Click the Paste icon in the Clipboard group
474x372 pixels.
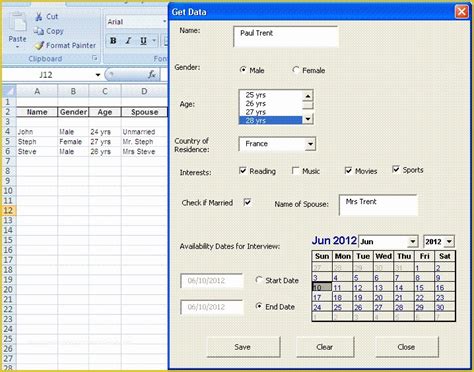(x=18, y=23)
